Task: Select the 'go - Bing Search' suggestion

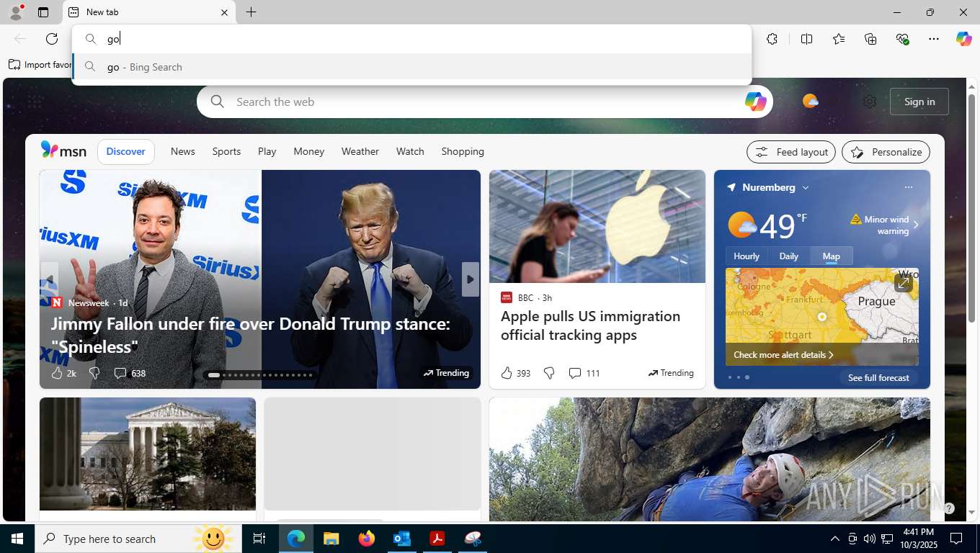Action: click(411, 67)
